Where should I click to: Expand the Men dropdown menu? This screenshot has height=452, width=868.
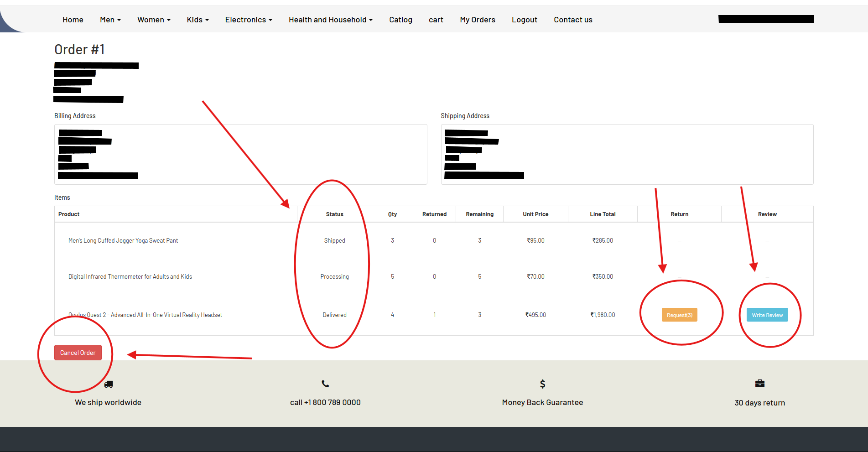[x=110, y=20]
